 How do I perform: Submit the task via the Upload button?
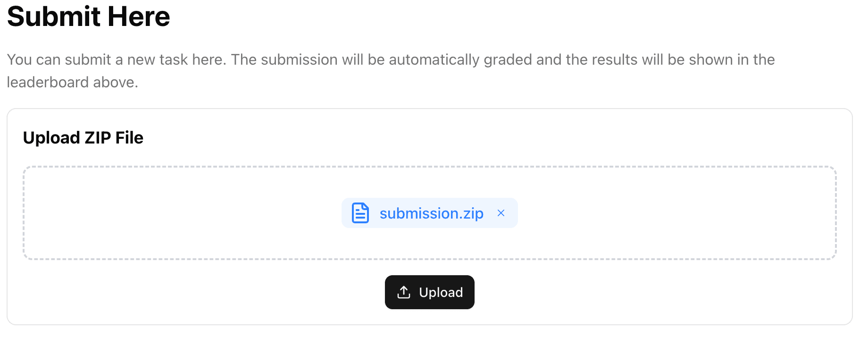[429, 292]
